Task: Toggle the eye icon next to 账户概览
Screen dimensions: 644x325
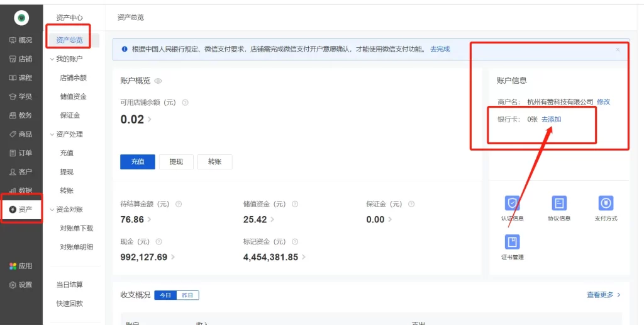Action: pyautogui.click(x=158, y=81)
